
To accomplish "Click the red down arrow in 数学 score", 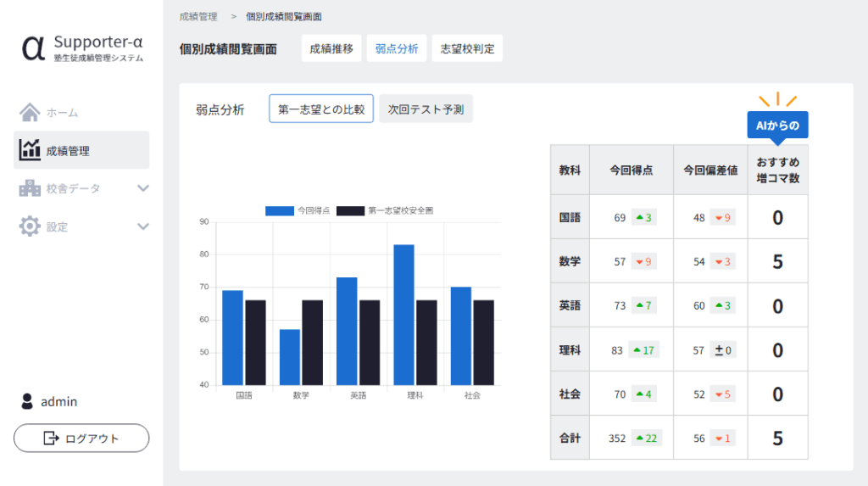I will [x=639, y=261].
